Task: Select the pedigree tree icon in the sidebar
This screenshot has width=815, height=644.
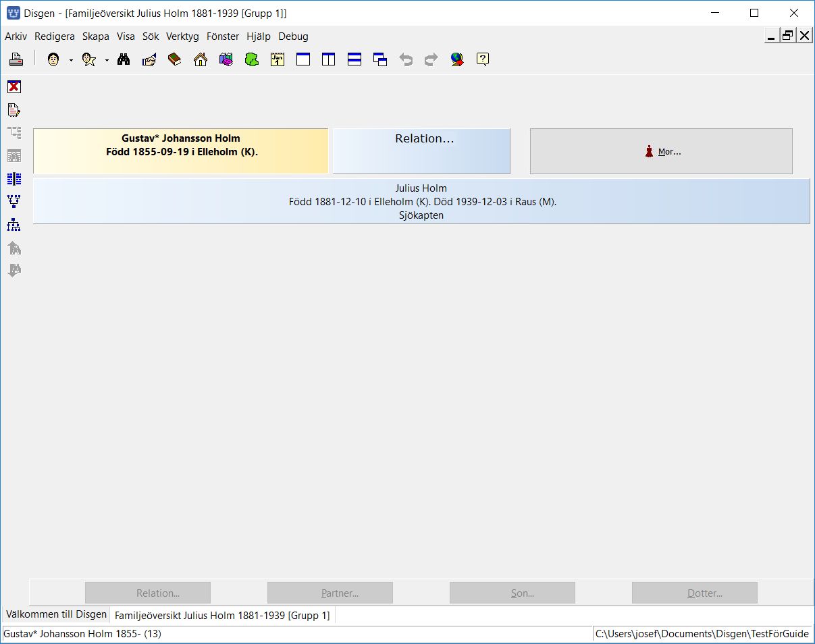Action: [14, 201]
